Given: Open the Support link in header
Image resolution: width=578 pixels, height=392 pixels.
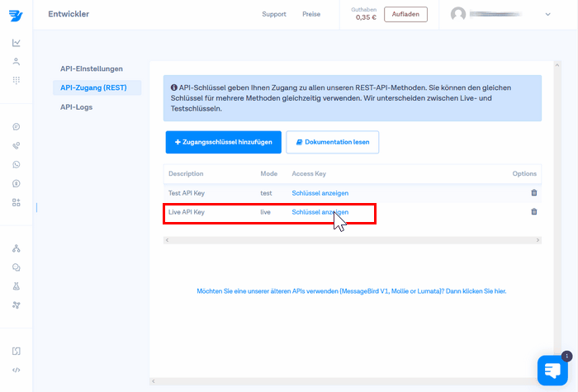Looking at the screenshot, I should click(274, 14).
